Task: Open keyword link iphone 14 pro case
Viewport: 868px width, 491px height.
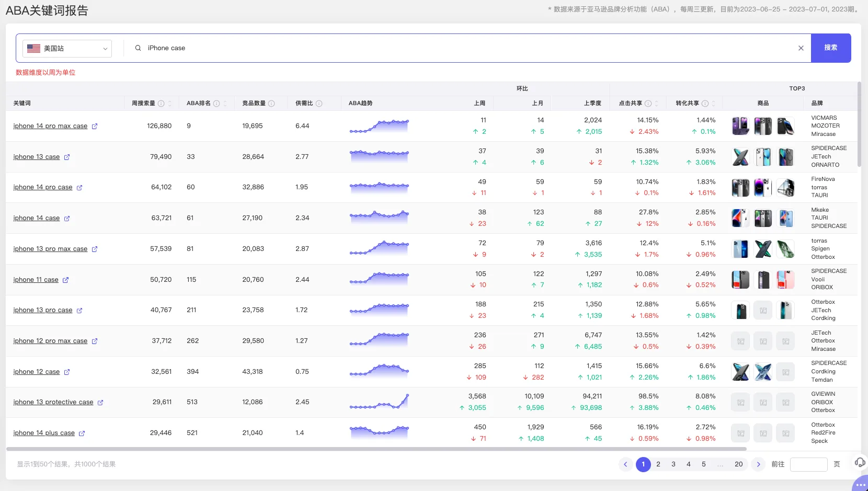Action: coord(43,187)
